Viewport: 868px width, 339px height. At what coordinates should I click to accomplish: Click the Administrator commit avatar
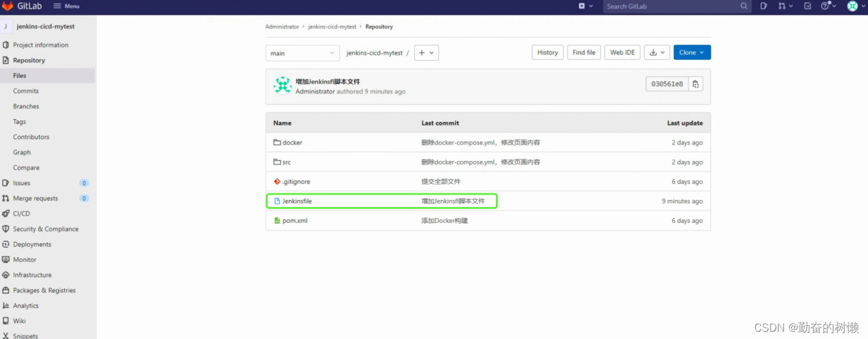(x=283, y=86)
